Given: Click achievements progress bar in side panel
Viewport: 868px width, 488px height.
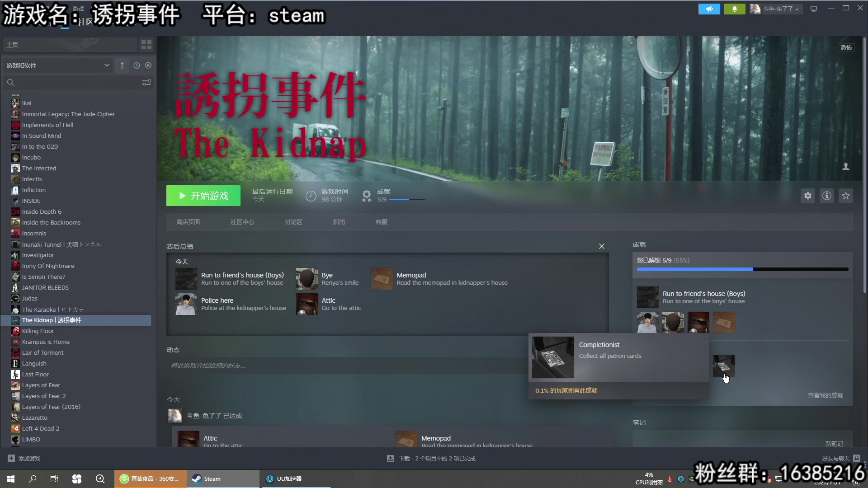Looking at the screenshot, I should click(742, 269).
